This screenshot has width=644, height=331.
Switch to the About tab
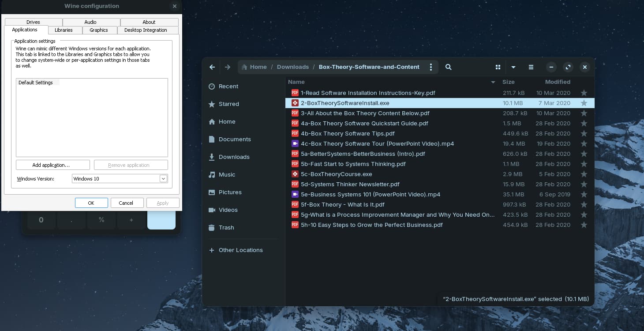[149, 22]
